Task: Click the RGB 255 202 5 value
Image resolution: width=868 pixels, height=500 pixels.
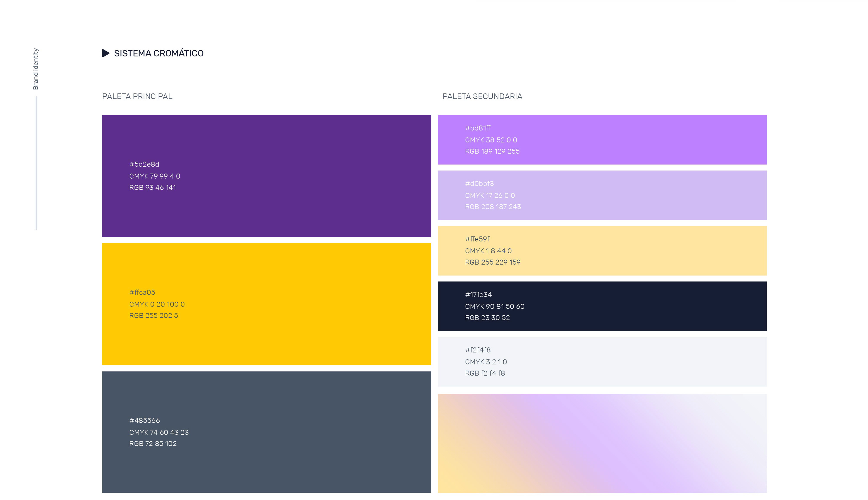Action: tap(154, 315)
